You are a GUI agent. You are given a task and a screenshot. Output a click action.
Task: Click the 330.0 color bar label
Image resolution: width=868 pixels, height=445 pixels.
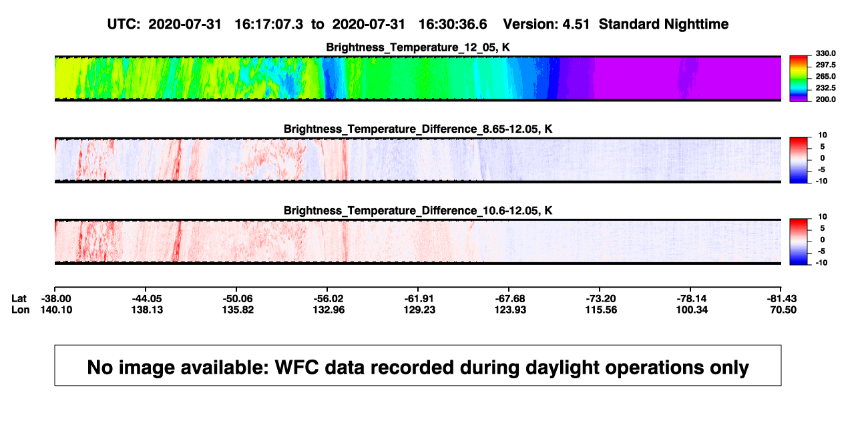(x=825, y=53)
